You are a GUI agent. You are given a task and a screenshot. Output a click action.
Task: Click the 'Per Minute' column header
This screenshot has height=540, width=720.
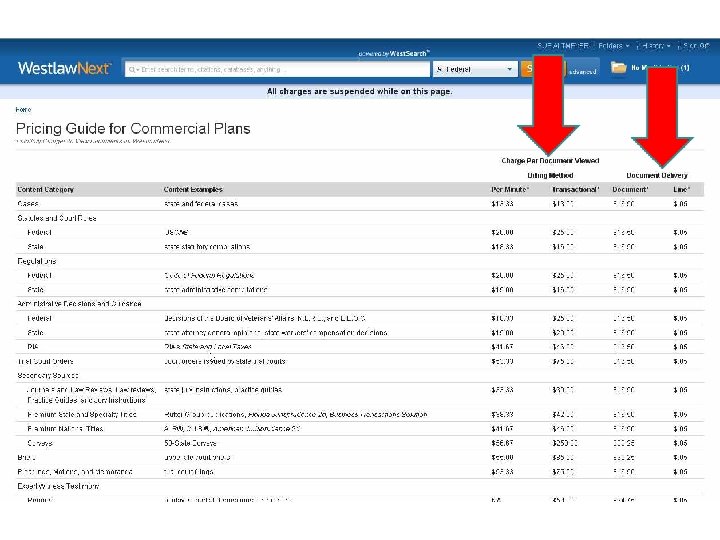[x=510, y=189]
